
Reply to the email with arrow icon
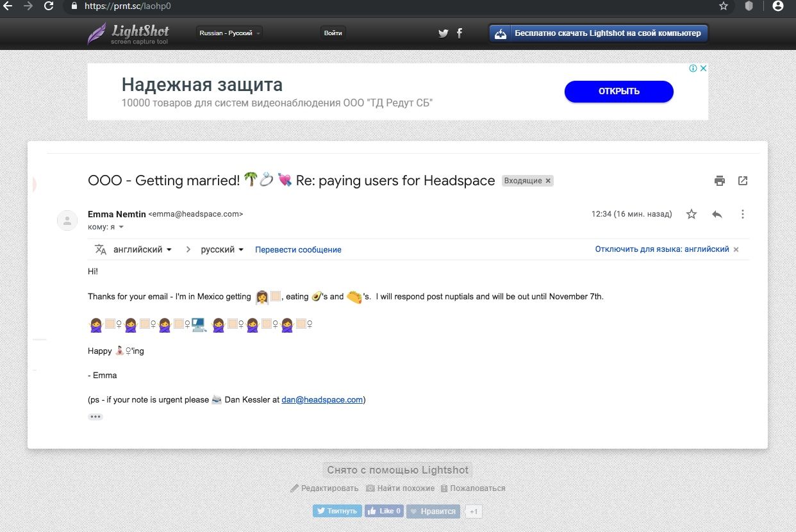(717, 214)
